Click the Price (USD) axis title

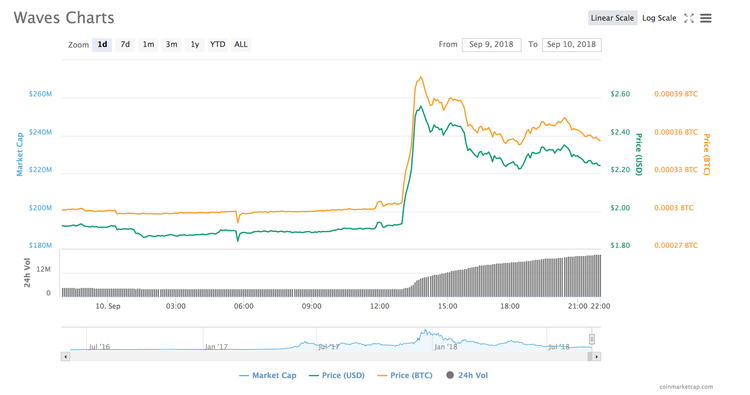coord(639,154)
